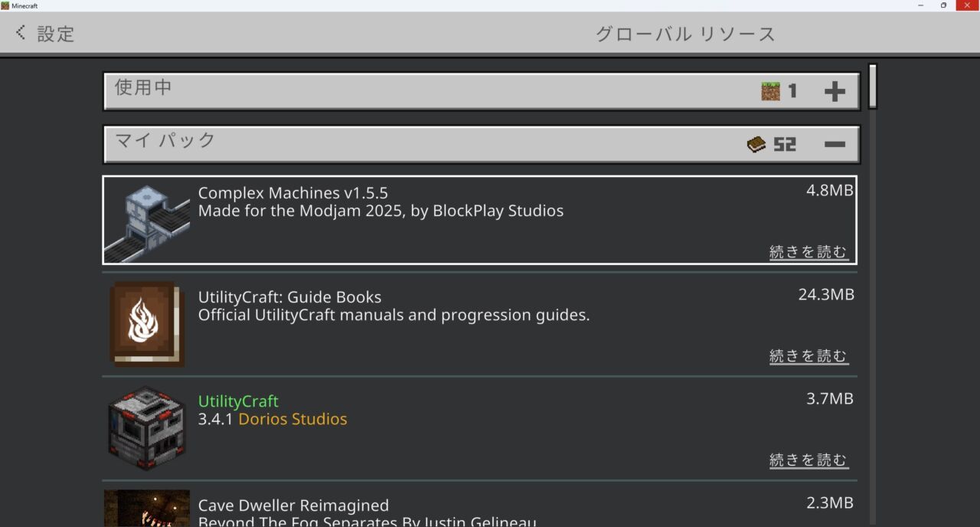
Task: Click the grass block icon in 使用中 header
Action: (770, 91)
